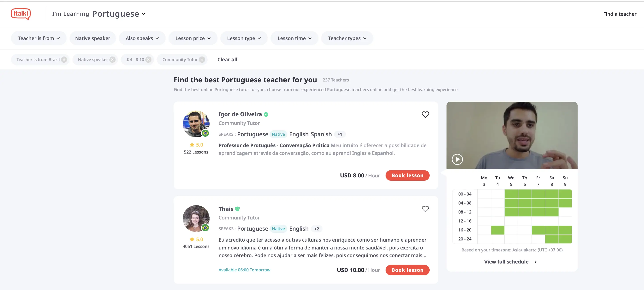
Task: Favorite Igor de Oliveira with the heart
Action: click(x=425, y=114)
